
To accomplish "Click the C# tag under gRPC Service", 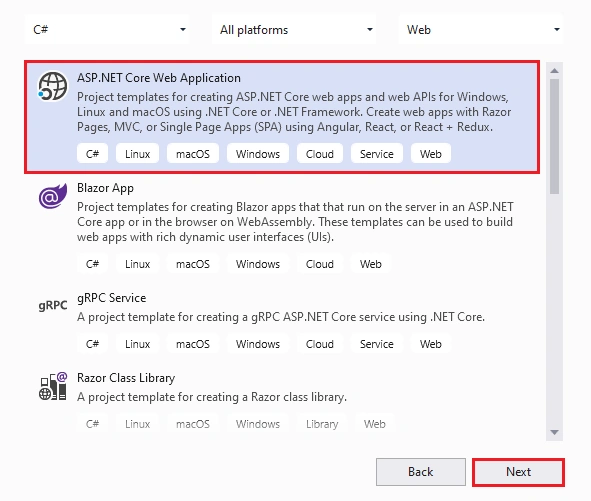I will [92, 343].
